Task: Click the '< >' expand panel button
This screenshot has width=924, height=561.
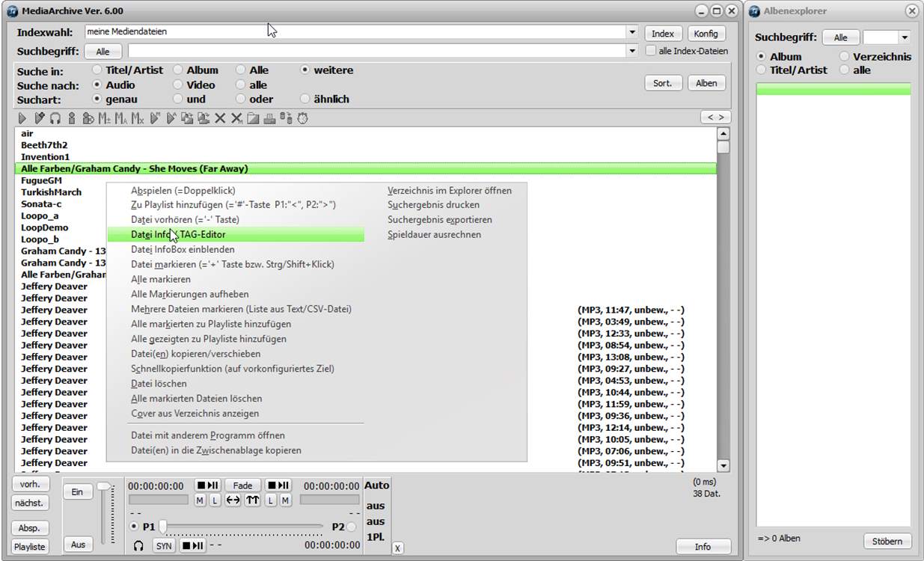Action: pos(715,117)
